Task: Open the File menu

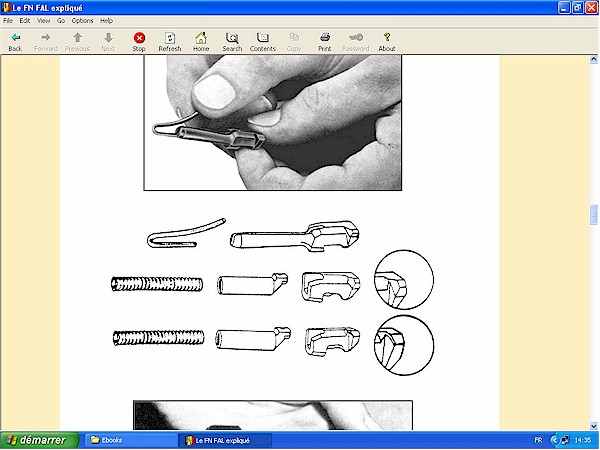Action: 8,21
